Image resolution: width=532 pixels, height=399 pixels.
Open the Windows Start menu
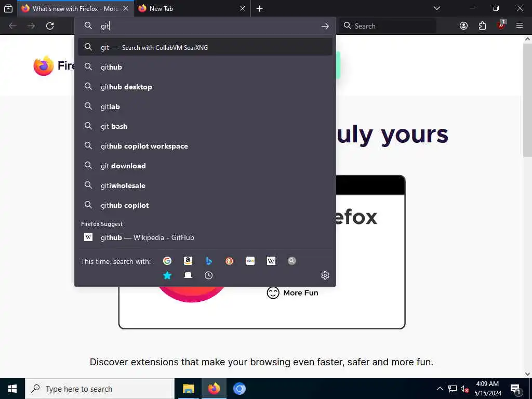click(12, 389)
